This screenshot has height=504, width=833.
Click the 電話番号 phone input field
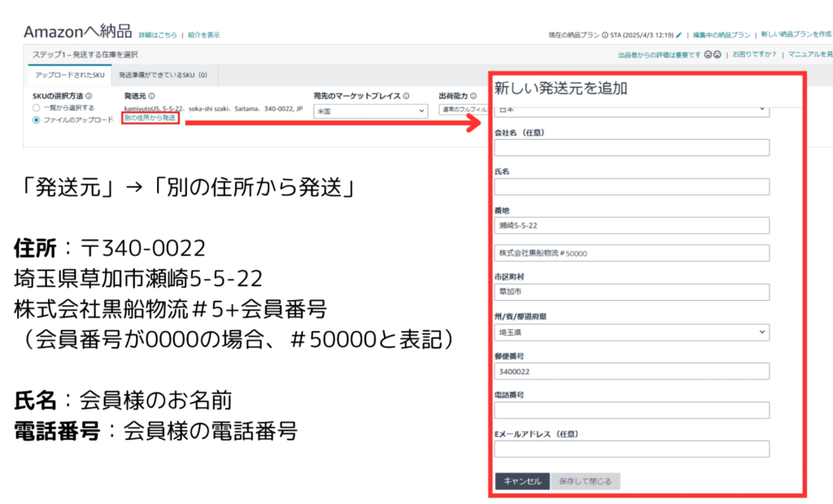(631, 411)
